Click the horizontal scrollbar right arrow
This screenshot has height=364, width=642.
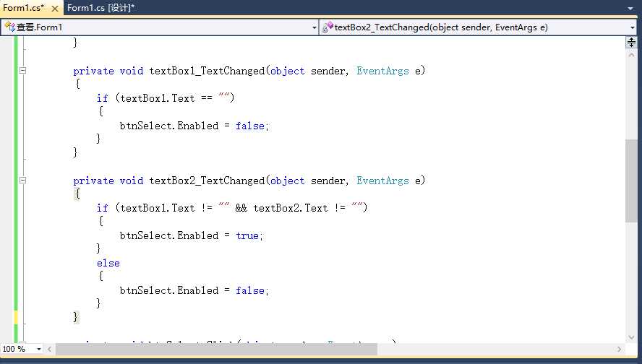pos(619,349)
